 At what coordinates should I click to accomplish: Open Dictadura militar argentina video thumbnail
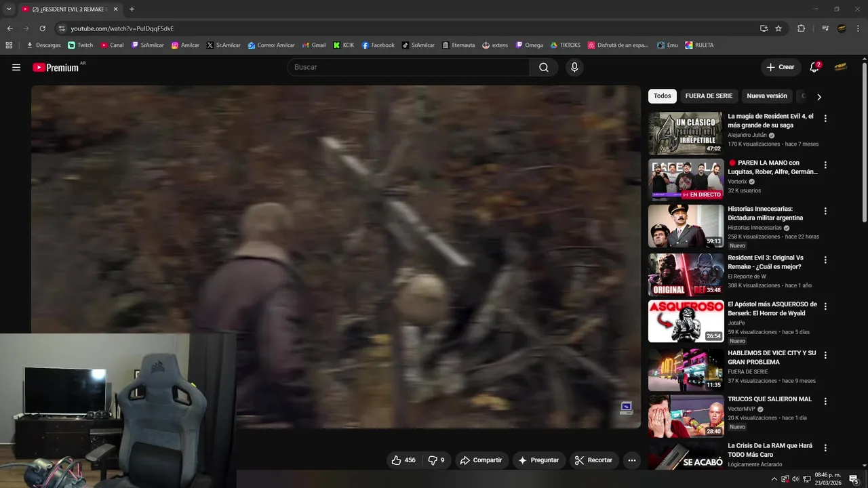coord(686,226)
